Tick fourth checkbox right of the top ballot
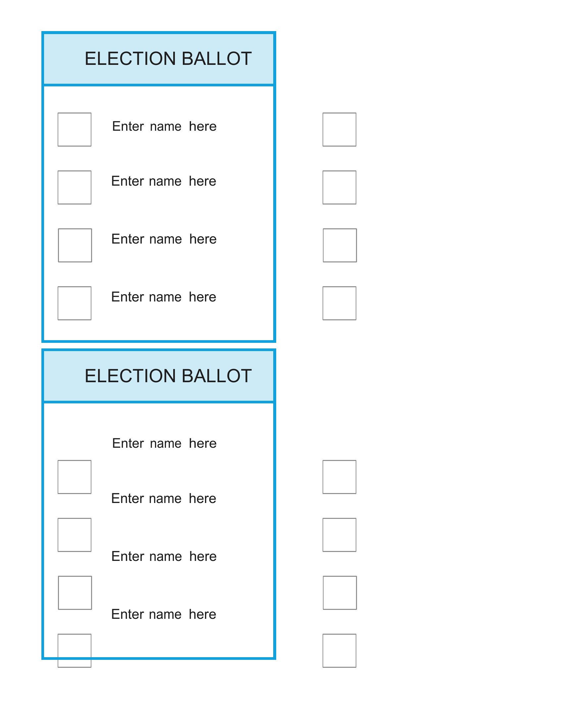The width and height of the screenshot is (563, 728). [x=339, y=303]
